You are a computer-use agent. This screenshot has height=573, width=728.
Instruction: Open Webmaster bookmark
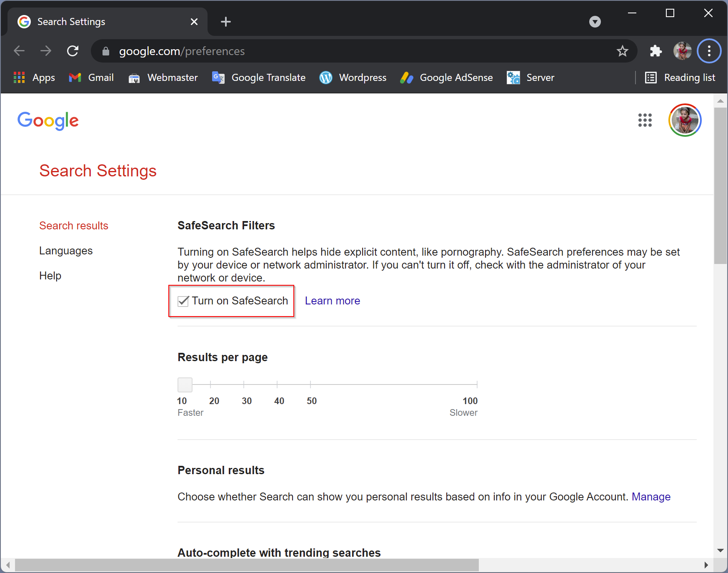(x=163, y=78)
